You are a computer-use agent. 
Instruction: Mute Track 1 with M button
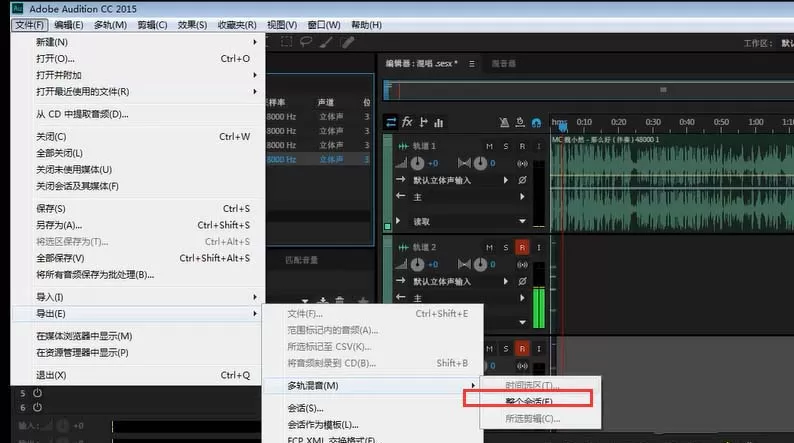[x=489, y=146]
